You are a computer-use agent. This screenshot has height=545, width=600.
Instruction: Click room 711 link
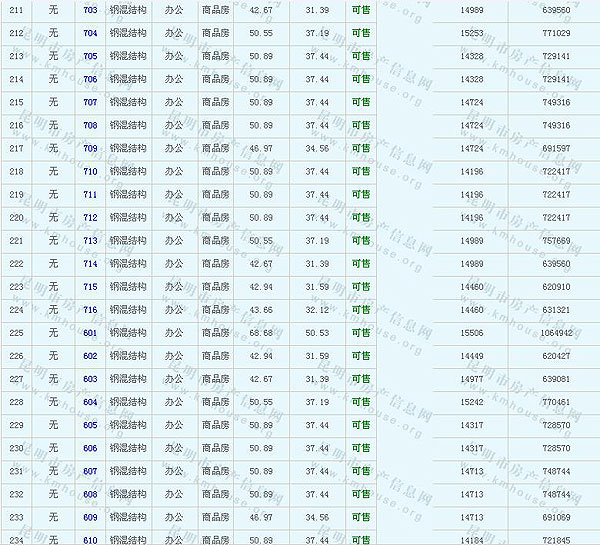(90, 194)
